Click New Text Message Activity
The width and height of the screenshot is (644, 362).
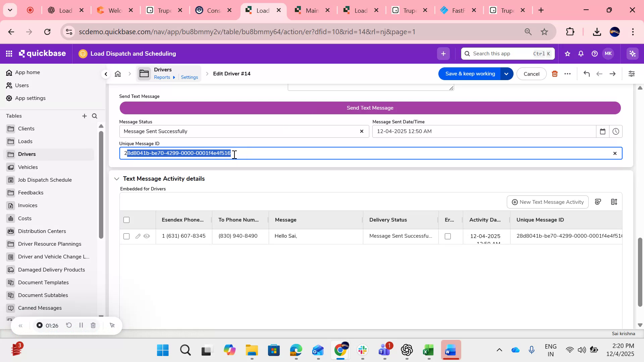547,202
